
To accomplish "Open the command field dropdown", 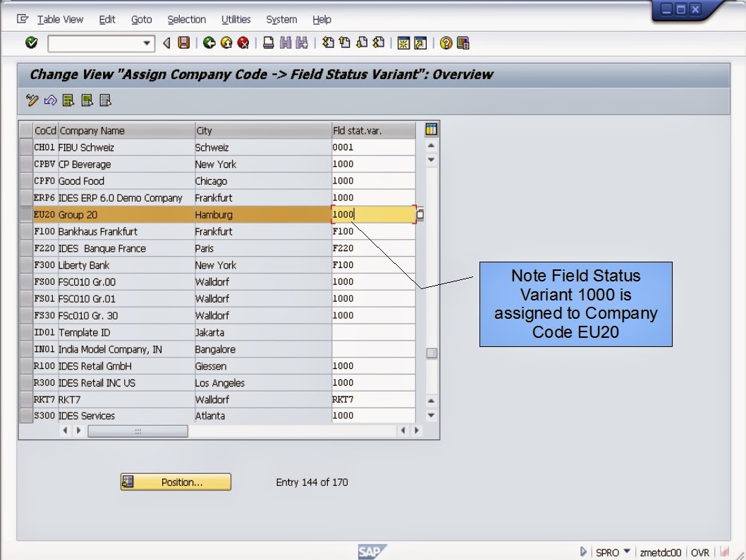I will pos(147,43).
